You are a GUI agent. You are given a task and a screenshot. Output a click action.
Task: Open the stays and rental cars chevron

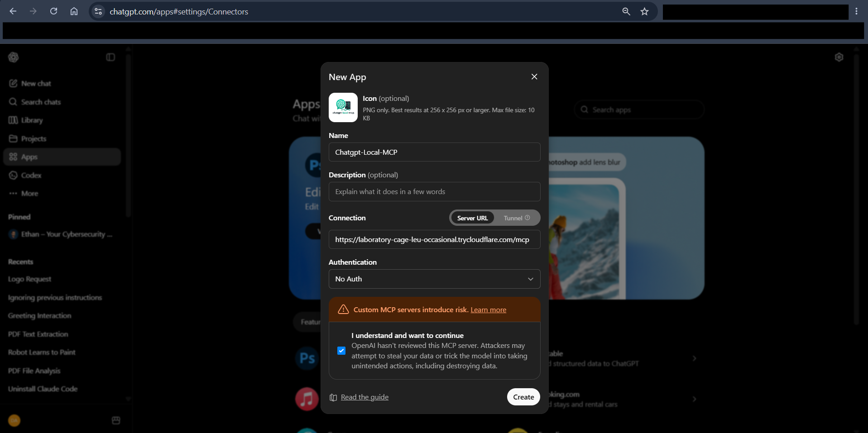pyautogui.click(x=694, y=399)
